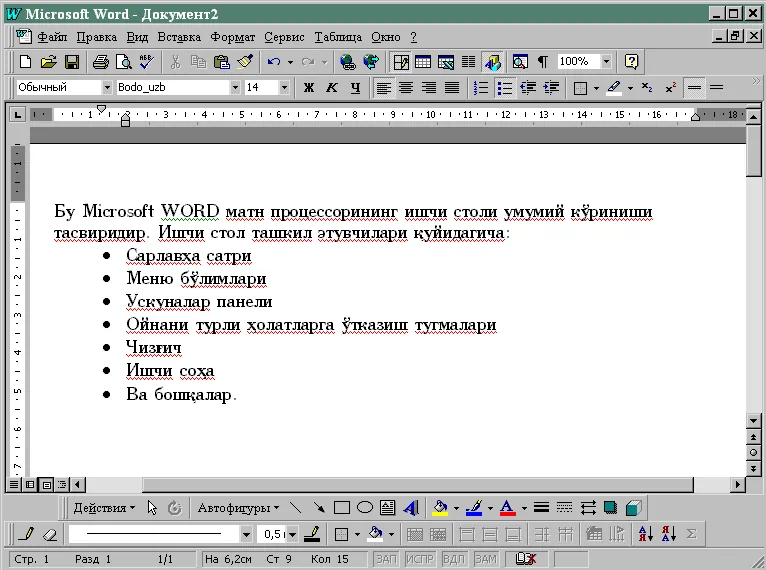Set text columns icon
Image resolution: width=766 pixels, height=570 pixels.
[468, 62]
